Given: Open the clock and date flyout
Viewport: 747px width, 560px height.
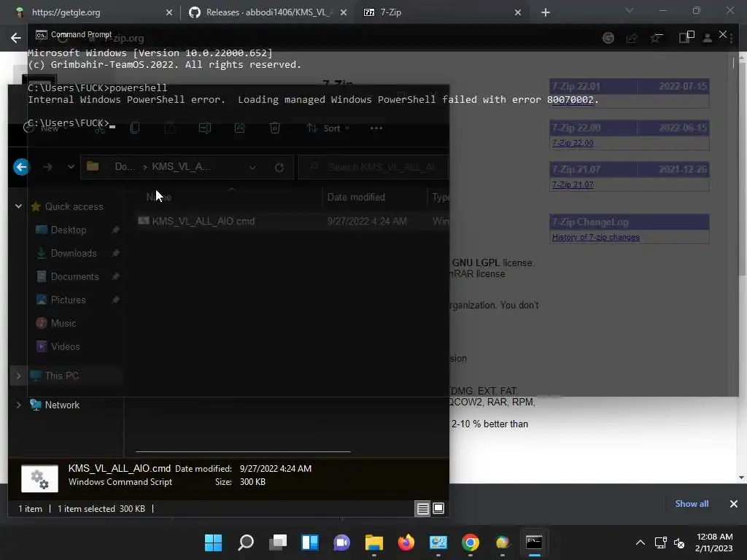Looking at the screenshot, I should point(713,542).
